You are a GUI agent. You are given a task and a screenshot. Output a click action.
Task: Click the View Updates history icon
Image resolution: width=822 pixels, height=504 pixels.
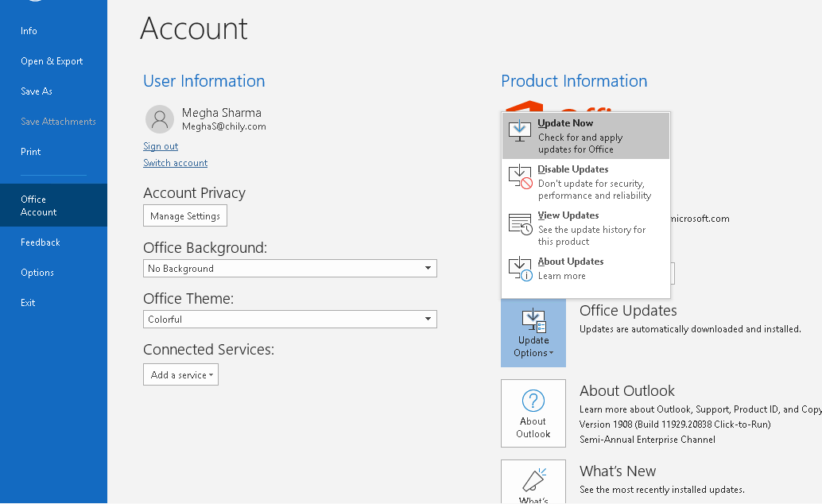coord(521,224)
